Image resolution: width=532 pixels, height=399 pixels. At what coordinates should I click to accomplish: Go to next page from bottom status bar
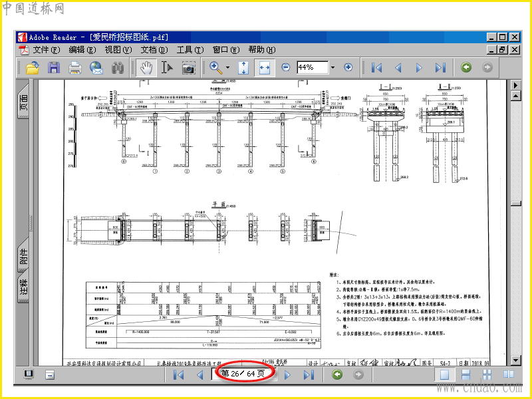click(287, 375)
